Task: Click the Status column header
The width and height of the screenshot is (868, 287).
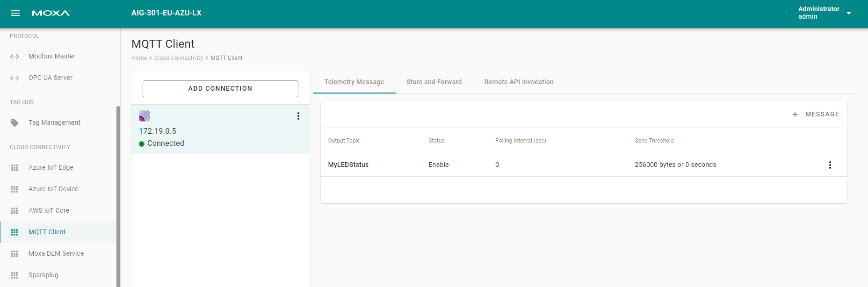Action: (436, 141)
